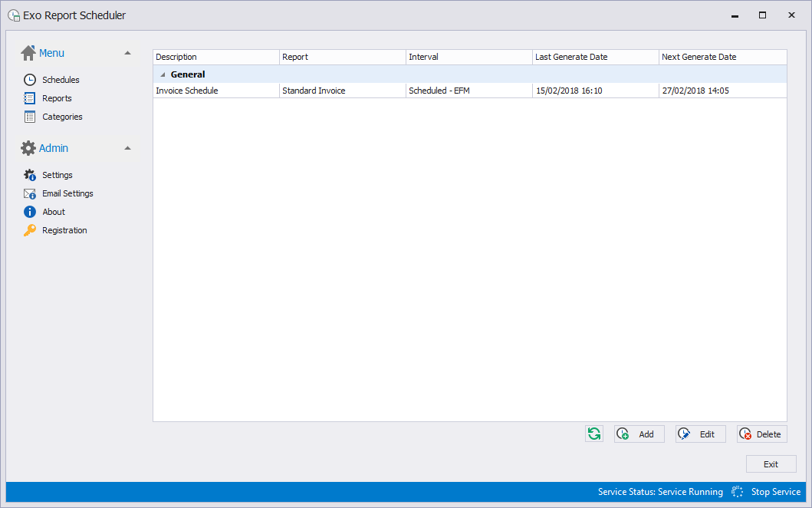This screenshot has height=508, width=812.
Task: Collapse the General group in the grid
Action: 162,74
